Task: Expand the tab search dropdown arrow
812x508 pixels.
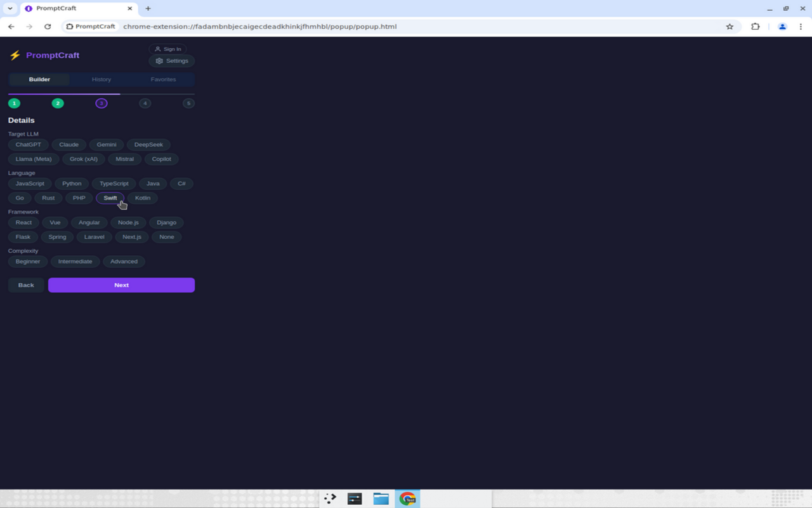Action: 10,9
